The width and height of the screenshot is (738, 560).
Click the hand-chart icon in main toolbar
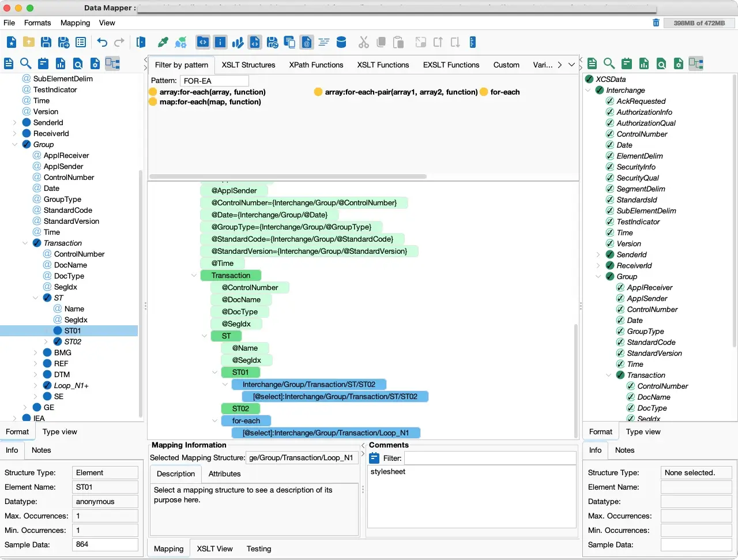coord(238,42)
